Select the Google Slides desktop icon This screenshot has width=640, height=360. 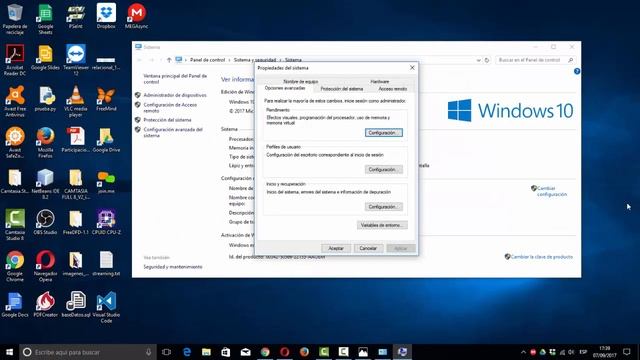coord(45,57)
